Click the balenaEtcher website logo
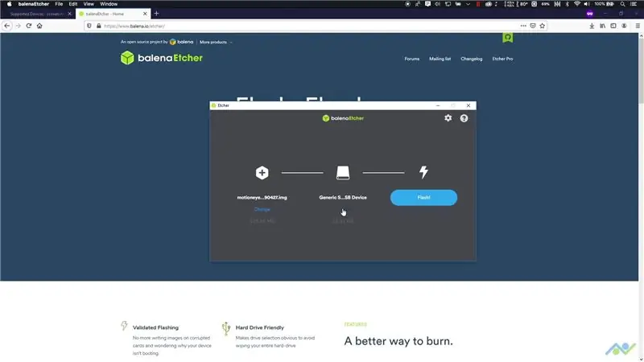Viewport: 644px width, 362px height. coord(162,58)
